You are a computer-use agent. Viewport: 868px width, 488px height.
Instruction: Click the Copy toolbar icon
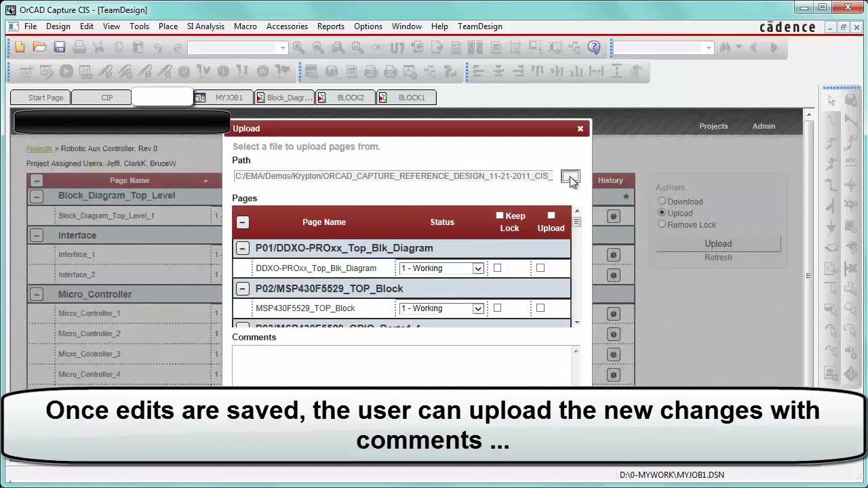[x=119, y=47]
